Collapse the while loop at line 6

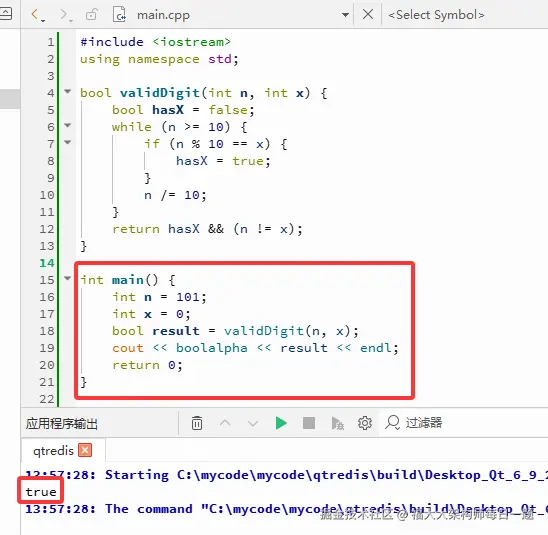pyautogui.click(x=68, y=125)
